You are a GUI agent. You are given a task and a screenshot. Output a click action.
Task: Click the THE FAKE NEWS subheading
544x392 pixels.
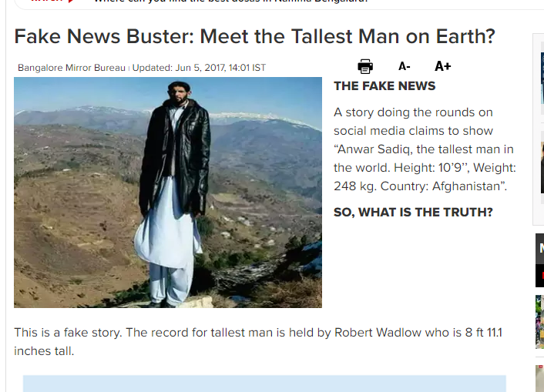click(x=384, y=86)
